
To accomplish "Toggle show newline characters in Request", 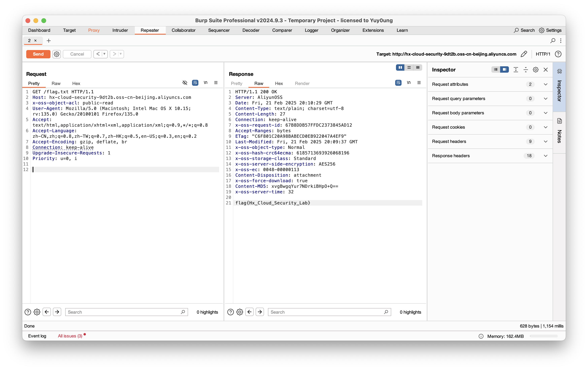I will click(206, 83).
